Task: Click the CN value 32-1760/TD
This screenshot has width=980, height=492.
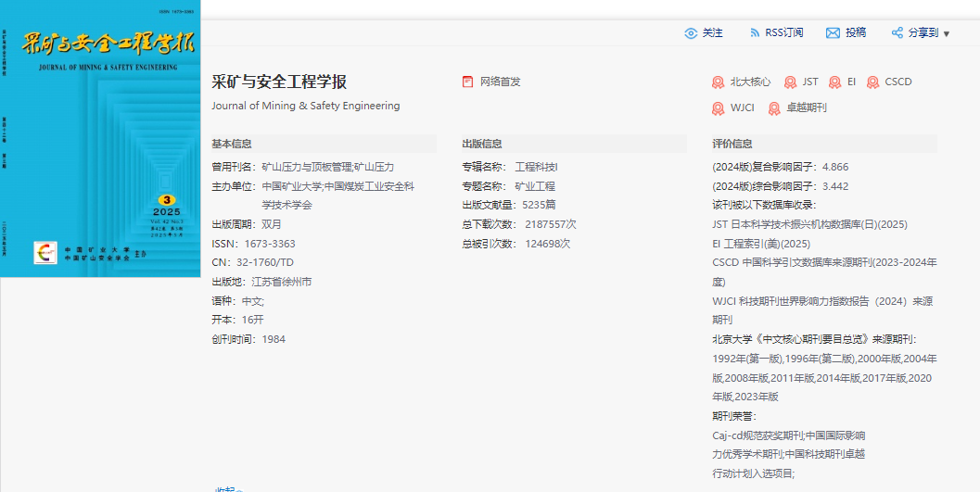Action: point(265,263)
